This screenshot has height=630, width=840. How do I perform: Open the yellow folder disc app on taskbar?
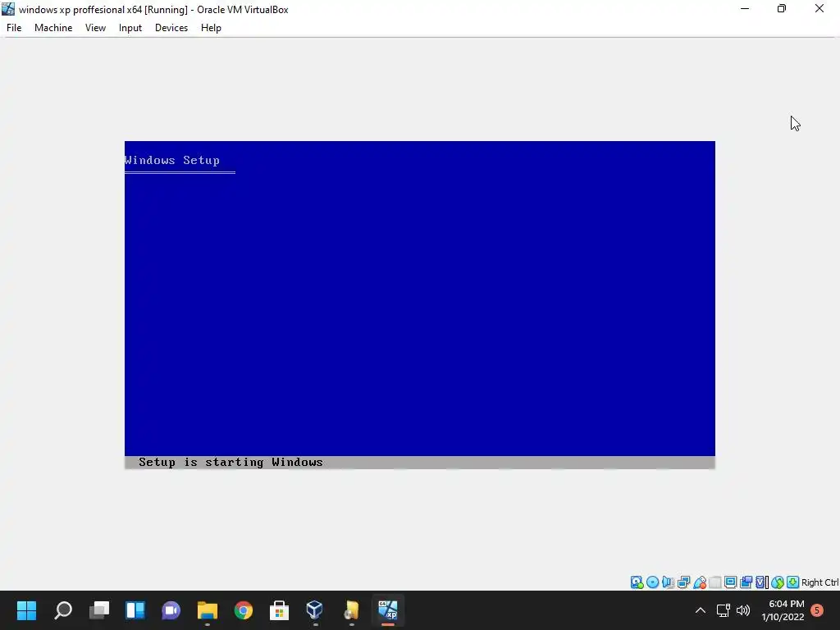(351, 610)
